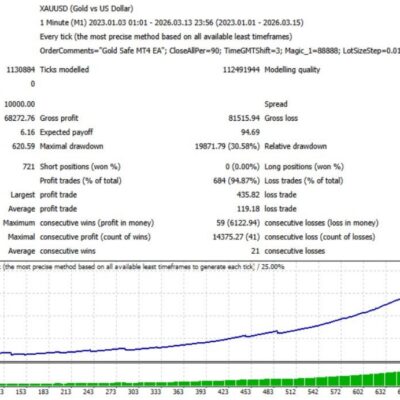Click the Expected payoff label

[x=66, y=132]
